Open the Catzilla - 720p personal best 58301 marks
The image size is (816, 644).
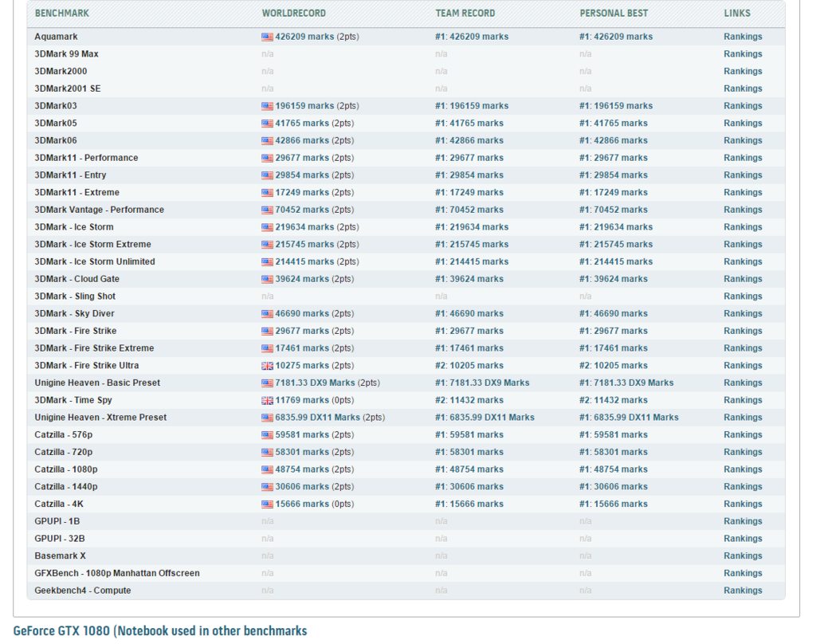pyautogui.click(x=613, y=452)
